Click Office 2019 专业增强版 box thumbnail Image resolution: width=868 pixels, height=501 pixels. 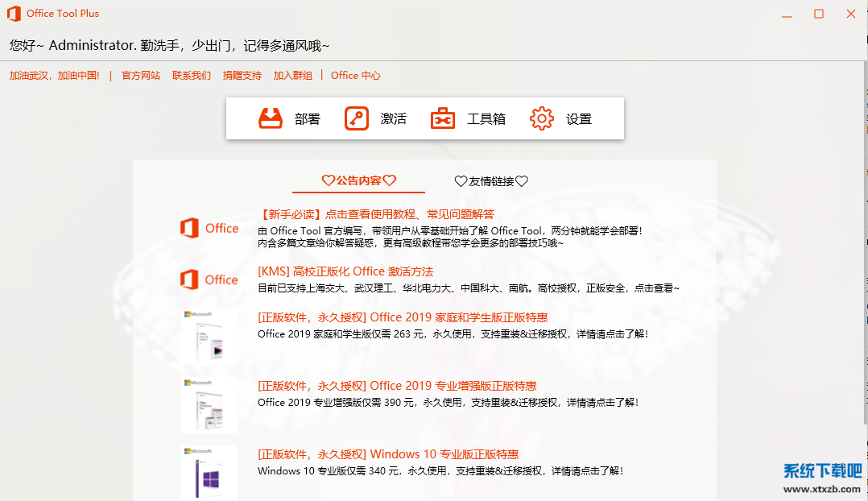(x=209, y=405)
